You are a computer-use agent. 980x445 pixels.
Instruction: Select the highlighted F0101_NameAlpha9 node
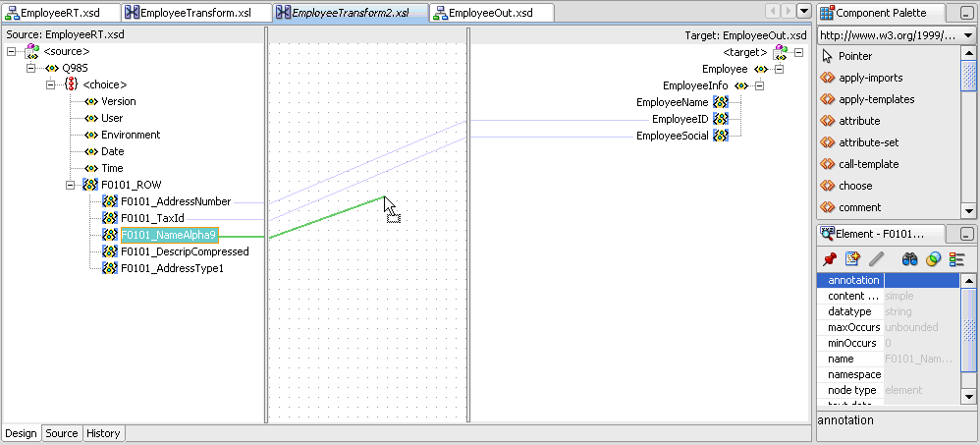[x=169, y=235]
